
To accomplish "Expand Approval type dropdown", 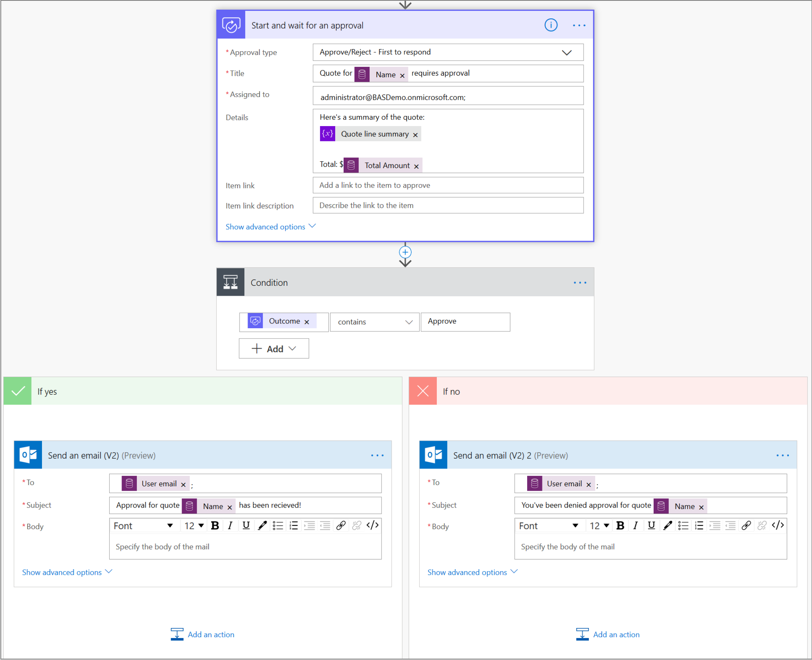I will pos(576,51).
